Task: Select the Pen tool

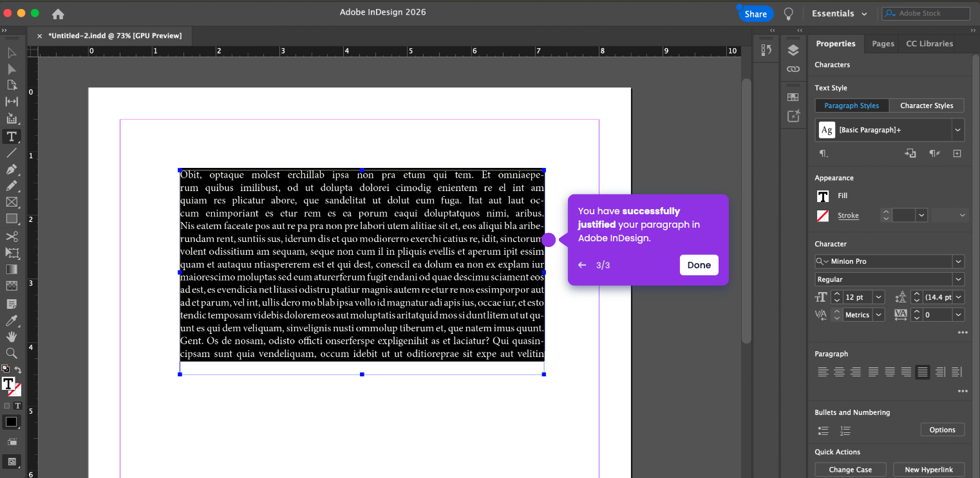Action: [12, 170]
